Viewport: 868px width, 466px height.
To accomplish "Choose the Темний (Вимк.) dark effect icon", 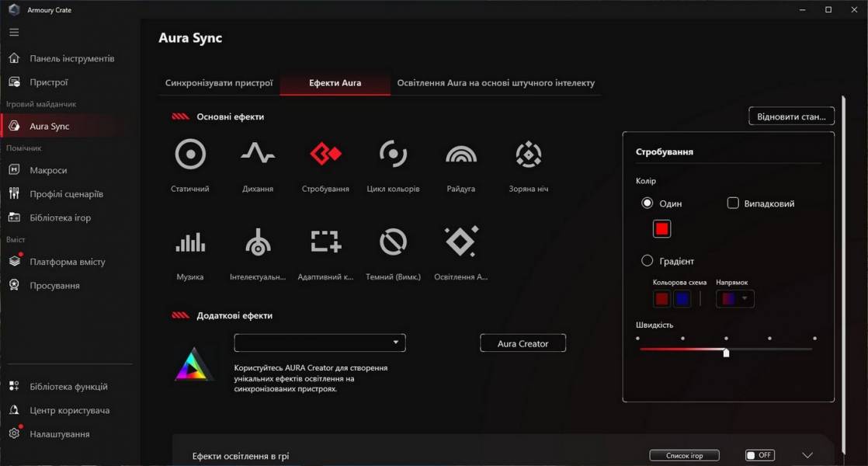I will [393, 242].
